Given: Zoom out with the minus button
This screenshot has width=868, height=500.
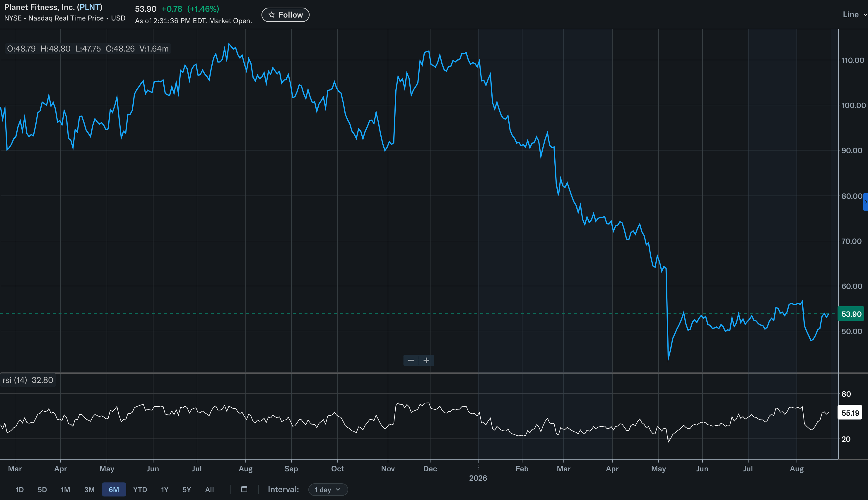Looking at the screenshot, I should coord(411,360).
